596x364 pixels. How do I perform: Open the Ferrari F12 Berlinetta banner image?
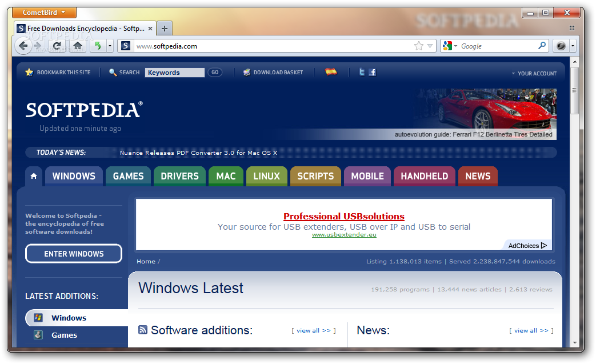[x=485, y=114]
